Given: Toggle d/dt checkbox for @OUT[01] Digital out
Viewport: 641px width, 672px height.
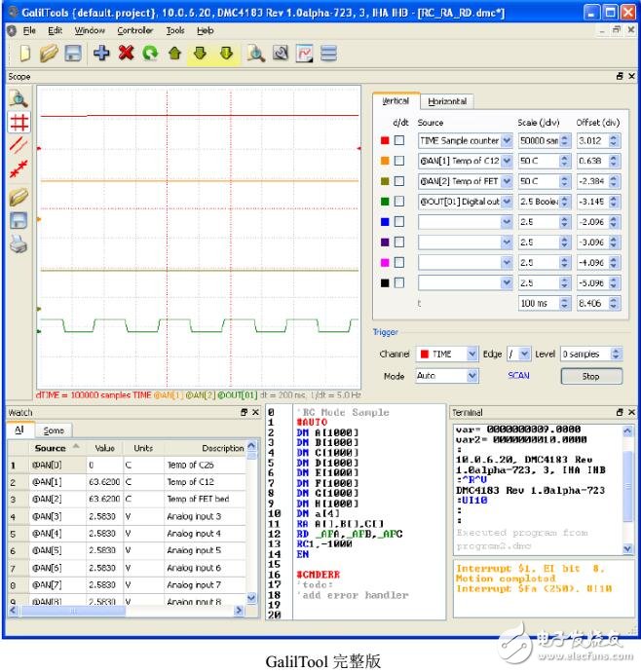Looking at the screenshot, I should click(x=399, y=202).
